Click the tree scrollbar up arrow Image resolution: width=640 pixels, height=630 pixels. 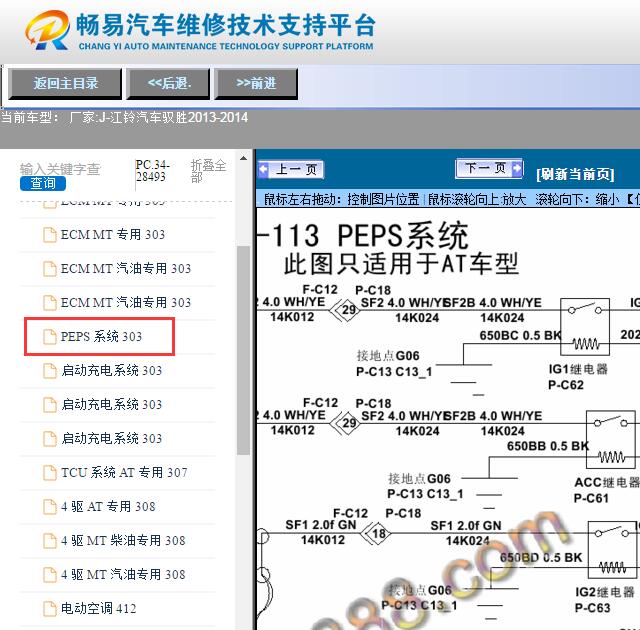click(x=243, y=158)
